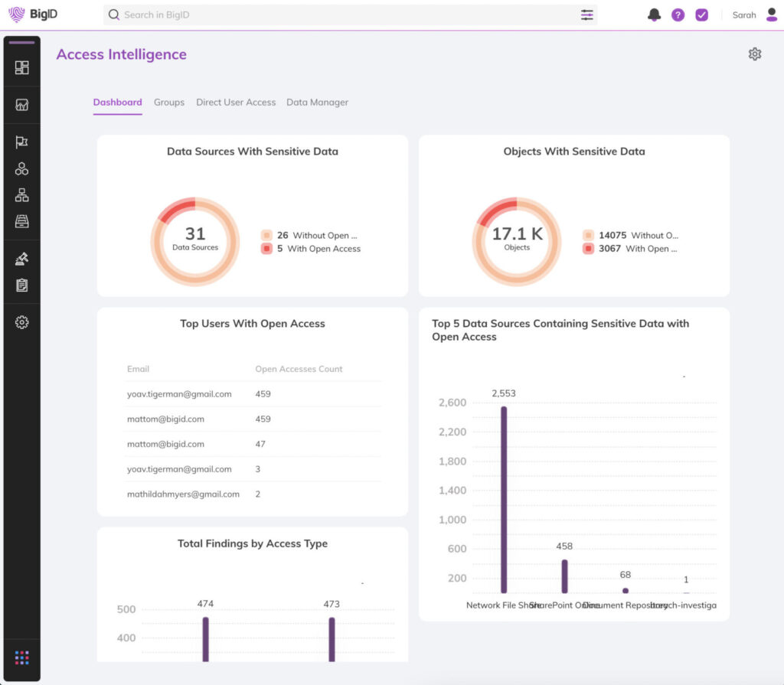This screenshot has height=685, width=784.
Task: Open search filter sliders icon
Action: click(x=587, y=15)
